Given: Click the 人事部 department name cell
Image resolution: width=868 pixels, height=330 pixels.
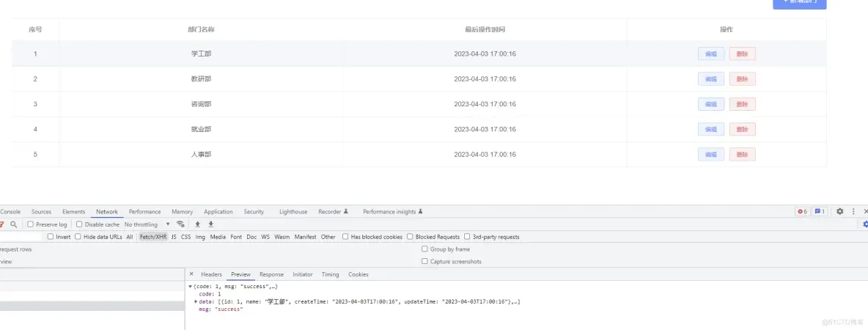Looking at the screenshot, I should pyautogui.click(x=201, y=155).
